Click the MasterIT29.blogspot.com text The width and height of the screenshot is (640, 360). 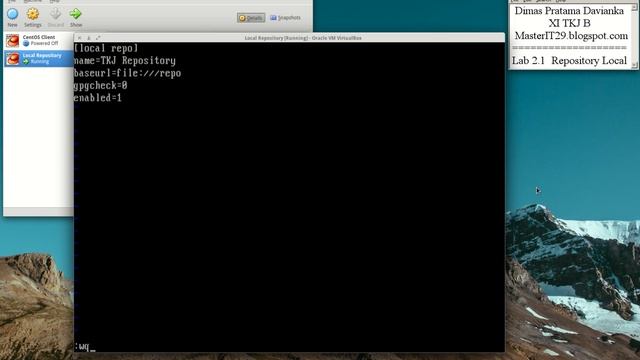coord(571,36)
